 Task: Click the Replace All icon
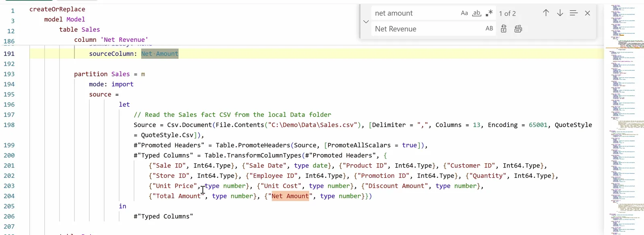click(518, 29)
